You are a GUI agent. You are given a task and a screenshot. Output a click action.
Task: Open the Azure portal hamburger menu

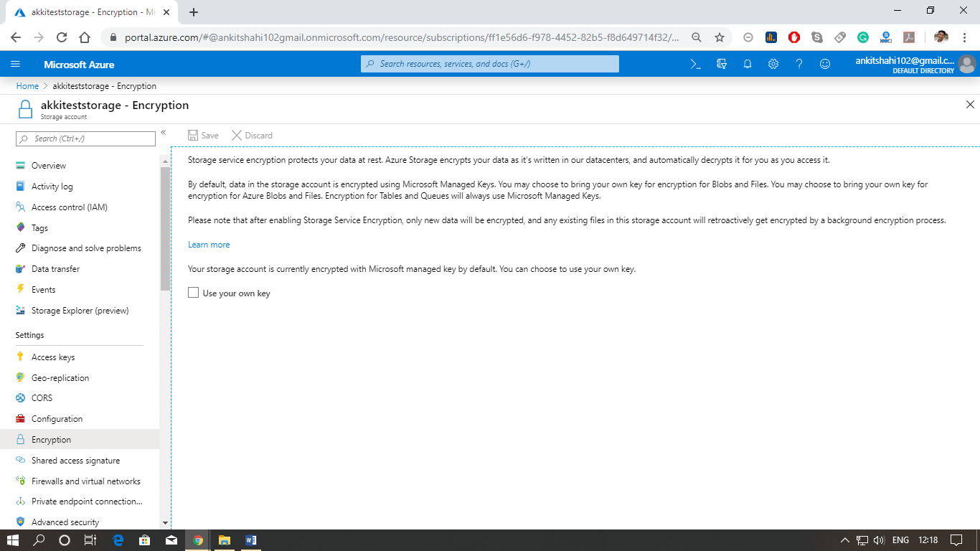click(x=16, y=64)
